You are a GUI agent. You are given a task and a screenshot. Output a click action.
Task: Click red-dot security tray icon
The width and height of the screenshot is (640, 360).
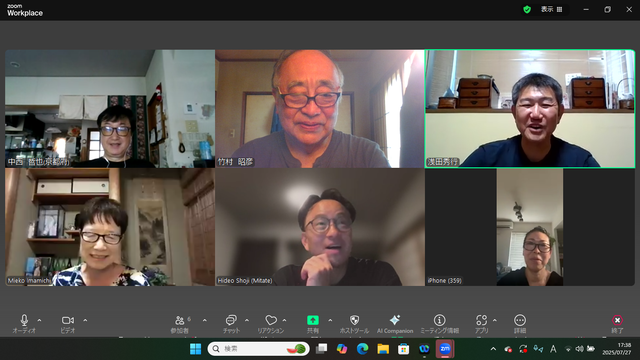508,349
